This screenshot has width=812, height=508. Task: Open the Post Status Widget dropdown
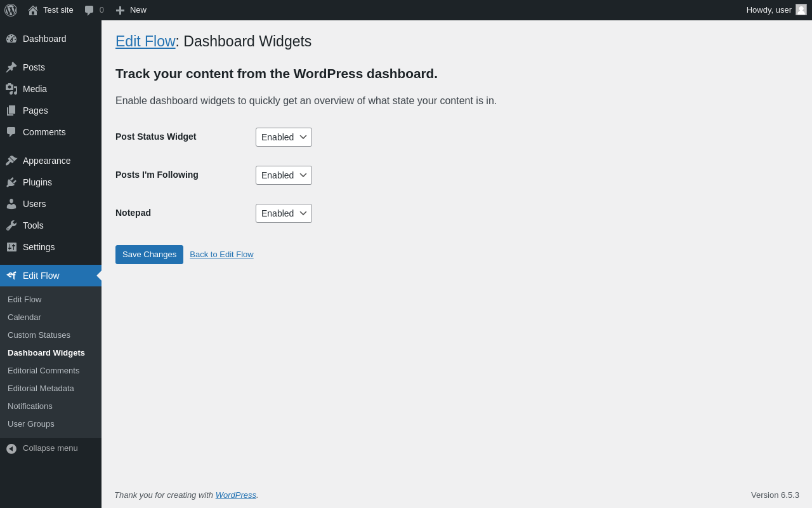pos(284,137)
